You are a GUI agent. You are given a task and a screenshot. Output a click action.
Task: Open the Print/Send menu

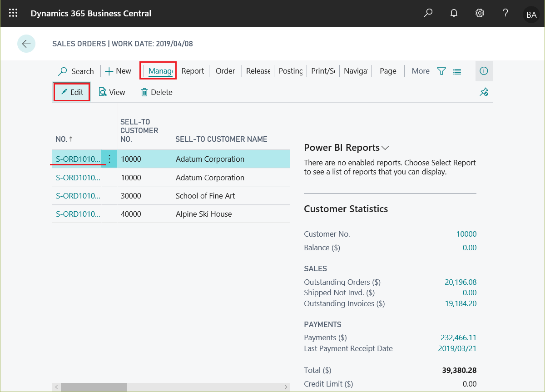[323, 71]
